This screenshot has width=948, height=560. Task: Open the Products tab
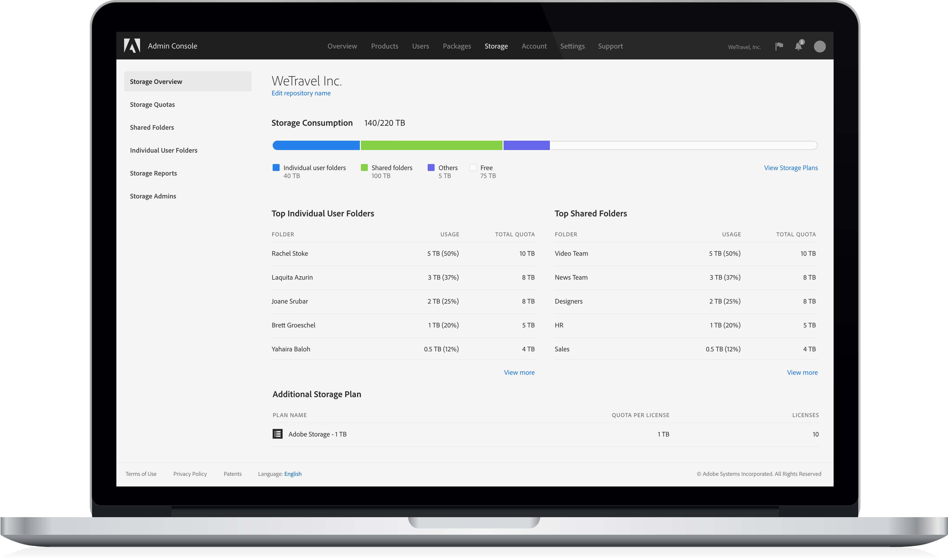pos(385,46)
